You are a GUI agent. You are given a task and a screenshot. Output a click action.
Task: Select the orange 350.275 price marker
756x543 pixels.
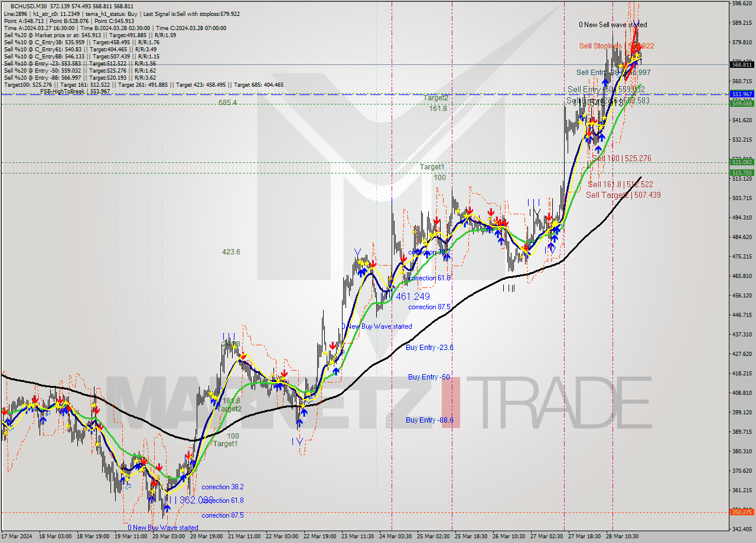pyautogui.click(x=742, y=512)
